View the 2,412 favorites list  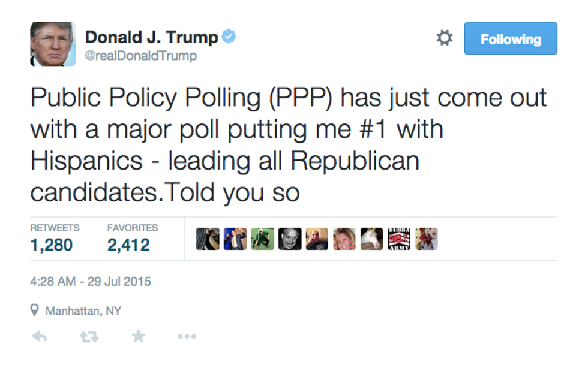[133, 239]
